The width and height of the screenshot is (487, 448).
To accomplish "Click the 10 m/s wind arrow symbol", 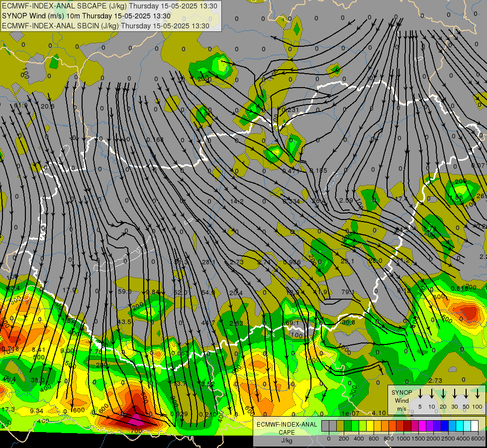I will [x=432, y=394].
